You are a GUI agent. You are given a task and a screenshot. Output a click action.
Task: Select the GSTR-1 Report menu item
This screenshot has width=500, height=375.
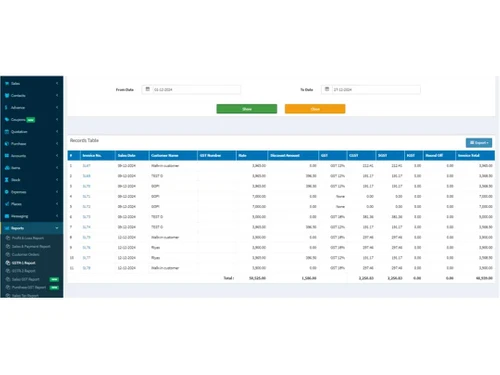[24, 263]
